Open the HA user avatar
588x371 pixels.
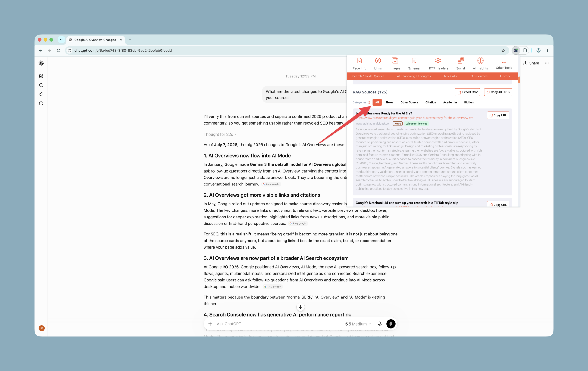tap(42, 328)
